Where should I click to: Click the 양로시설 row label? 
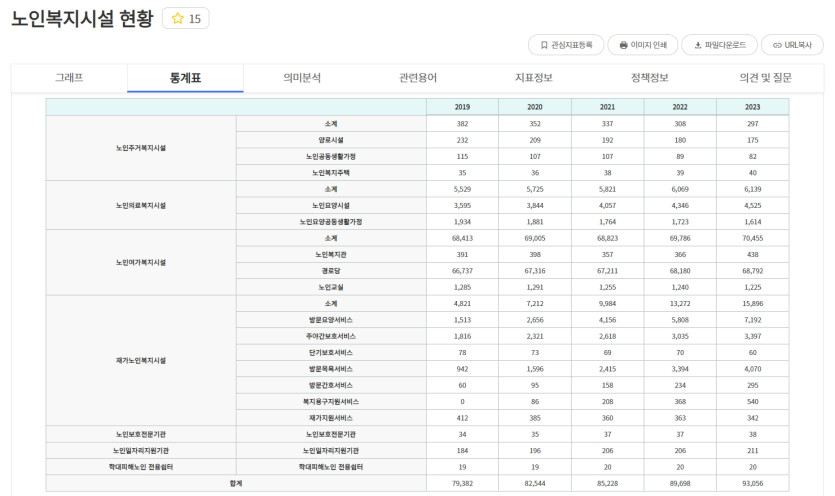pyautogui.click(x=331, y=140)
